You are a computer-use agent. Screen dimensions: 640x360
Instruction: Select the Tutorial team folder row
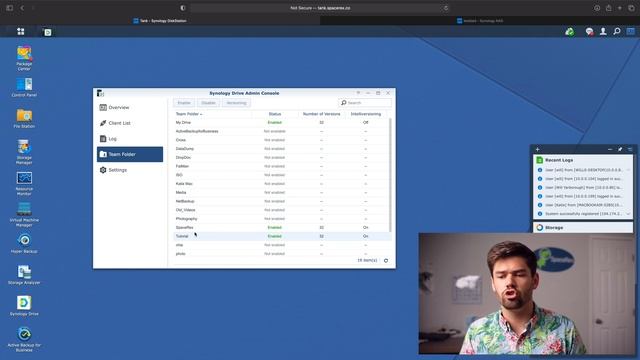pos(281,236)
